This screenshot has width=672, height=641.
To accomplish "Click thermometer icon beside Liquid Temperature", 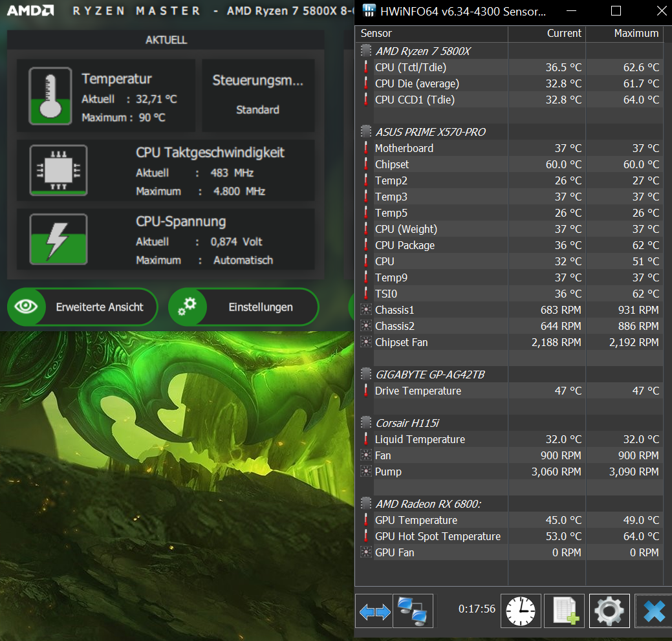I will click(x=365, y=439).
